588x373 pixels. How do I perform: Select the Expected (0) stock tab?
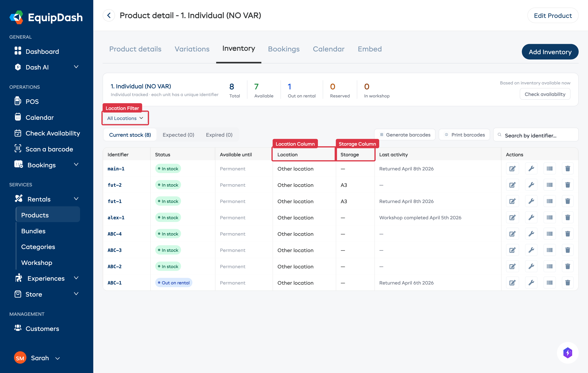tap(178, 135)
